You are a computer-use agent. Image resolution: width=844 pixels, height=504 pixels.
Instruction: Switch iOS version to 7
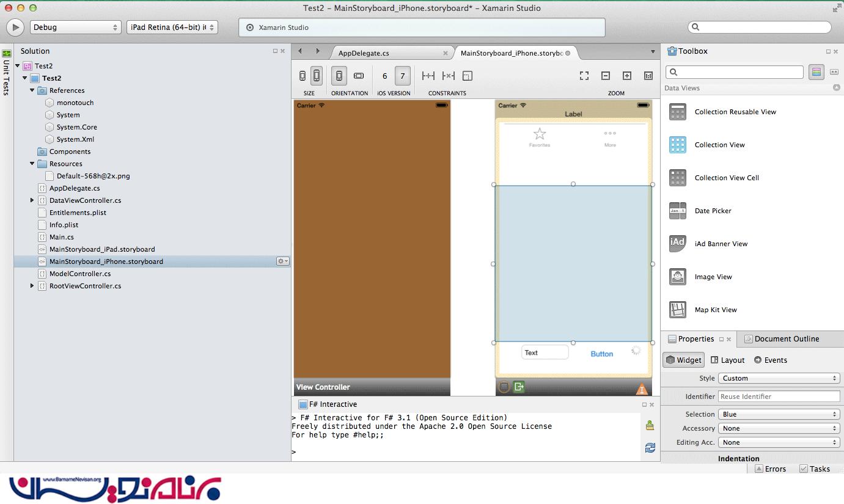point(403,76)
